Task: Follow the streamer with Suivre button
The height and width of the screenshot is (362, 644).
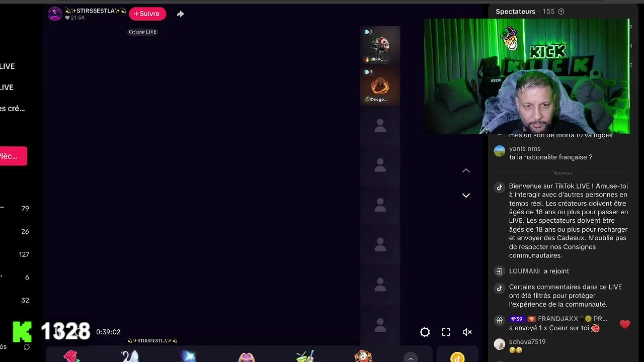Action: (147, 14)
